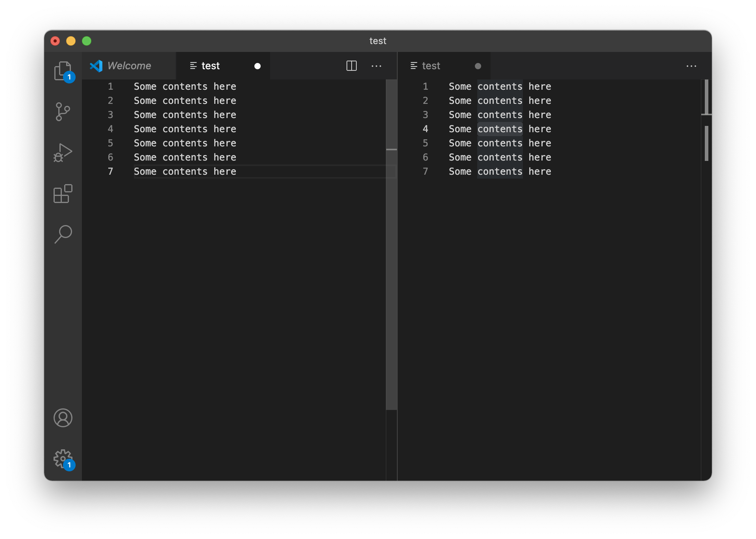Click line number 4 in left editor
Image resolution: width=756 pixels, height=539 pixels.
coord(111,129)
